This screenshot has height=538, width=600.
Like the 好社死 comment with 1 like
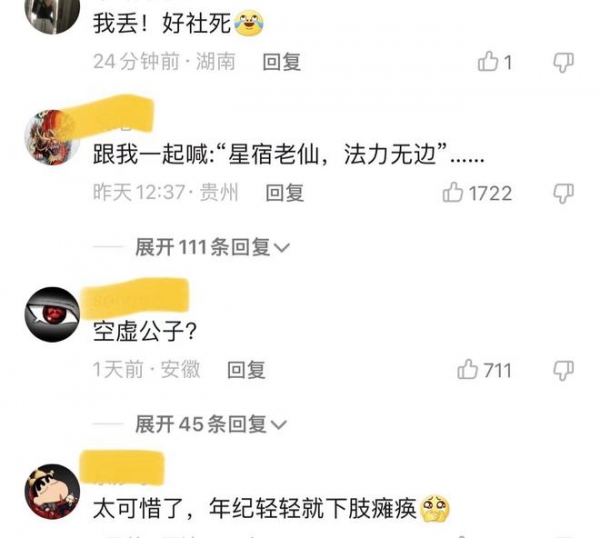(x=494, y=62)
